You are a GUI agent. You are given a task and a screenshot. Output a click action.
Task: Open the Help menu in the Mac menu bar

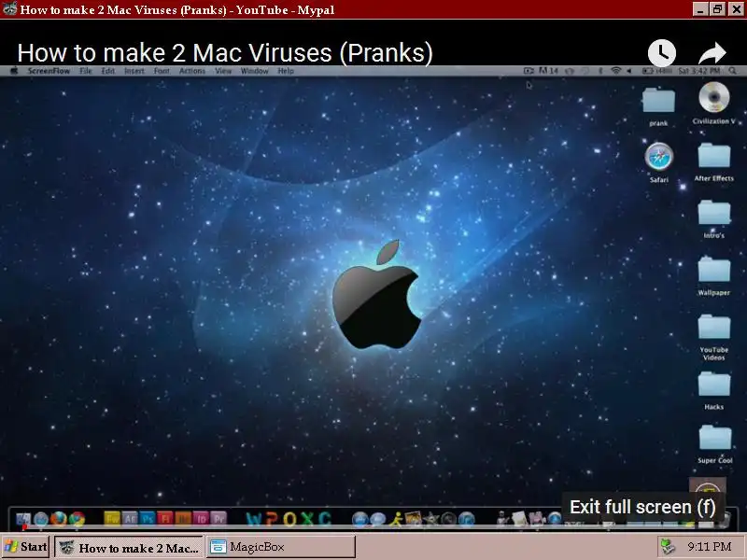pyautogui.click(x=286, y=71)
